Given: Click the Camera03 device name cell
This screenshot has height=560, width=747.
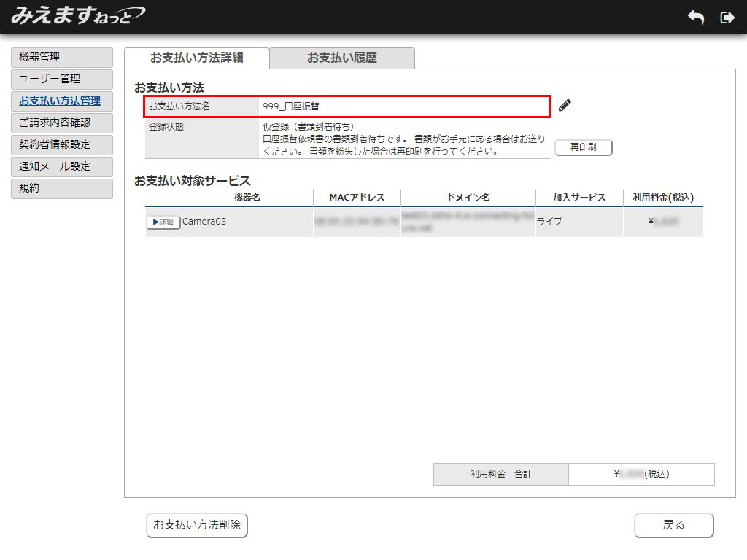Looking at the screenshot, I should tap(204, 222).
